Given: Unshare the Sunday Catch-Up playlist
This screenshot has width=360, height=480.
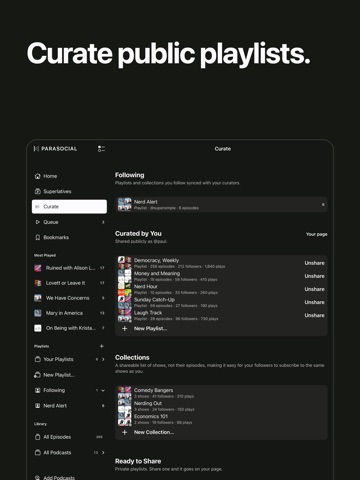Looking at the screenshot, I should (x=314, y=302).
